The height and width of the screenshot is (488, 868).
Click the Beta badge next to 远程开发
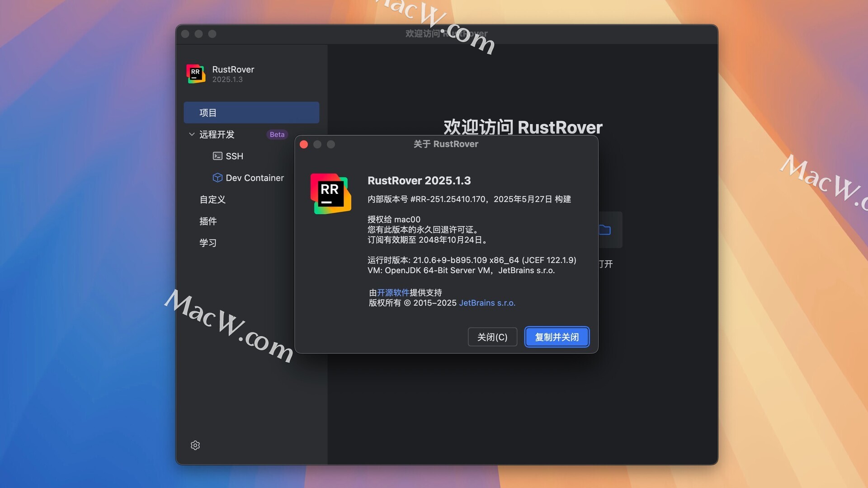(277, 134)
